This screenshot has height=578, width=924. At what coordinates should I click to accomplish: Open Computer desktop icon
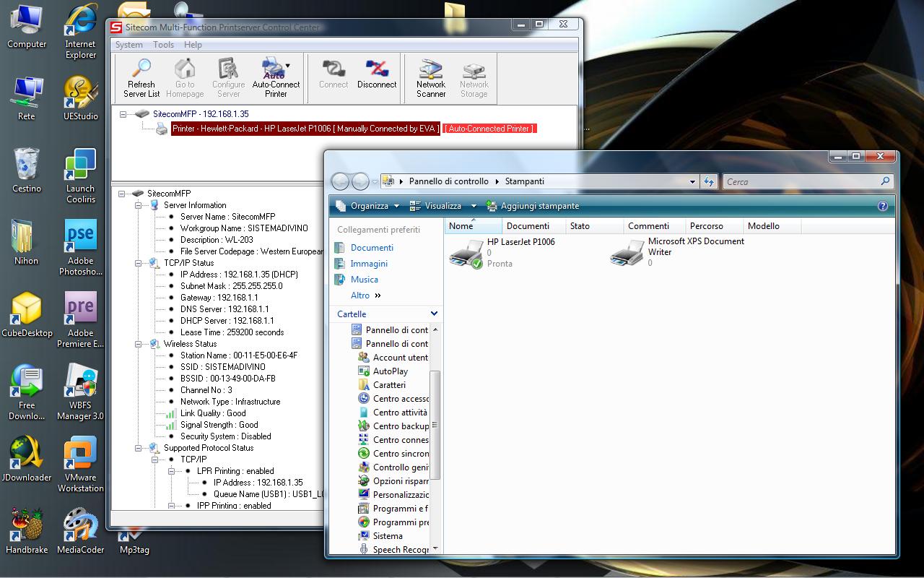[27, 27]
